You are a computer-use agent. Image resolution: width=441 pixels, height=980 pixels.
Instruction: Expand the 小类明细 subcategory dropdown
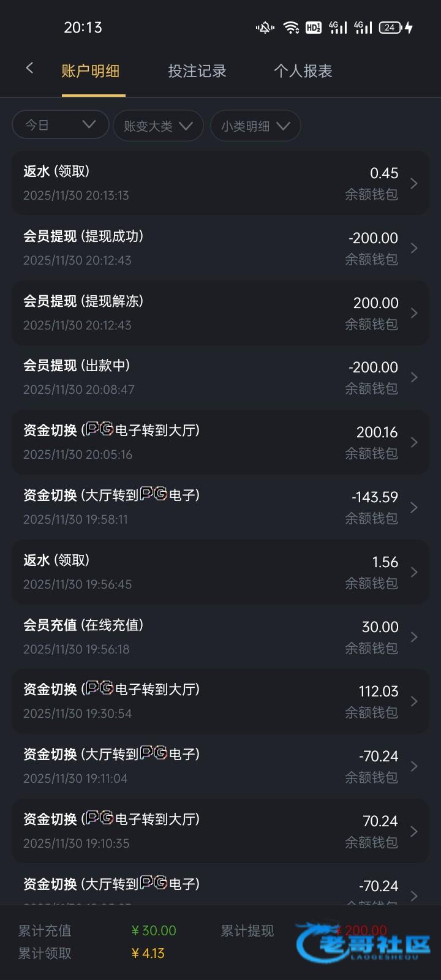[x=255, y=126]
